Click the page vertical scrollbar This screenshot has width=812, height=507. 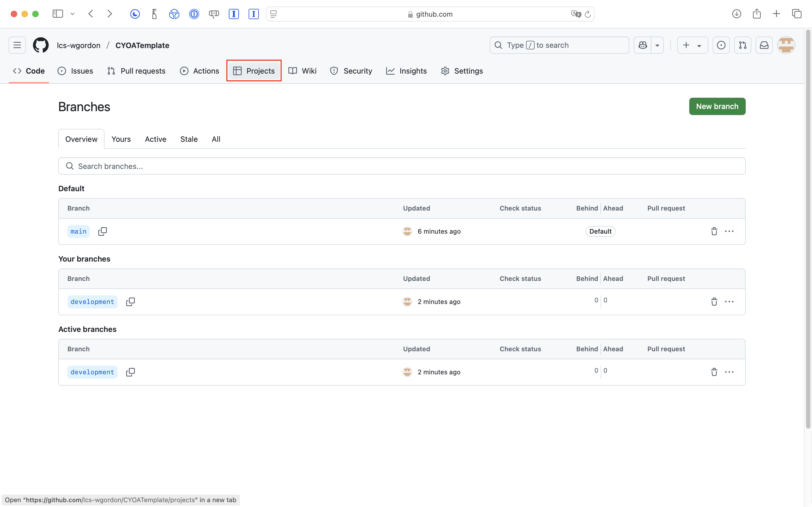pyautogui.click(x=808, y=228)
